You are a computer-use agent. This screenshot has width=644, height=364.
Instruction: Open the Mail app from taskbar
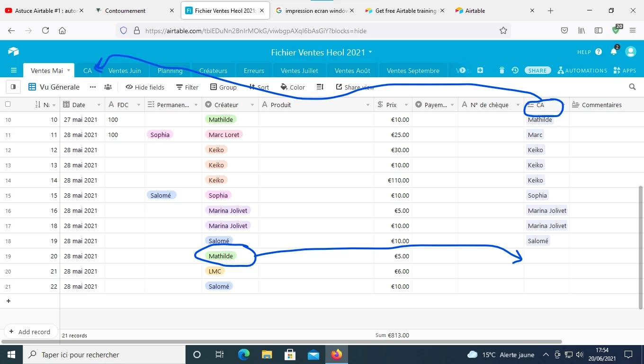tap(313, 355)
